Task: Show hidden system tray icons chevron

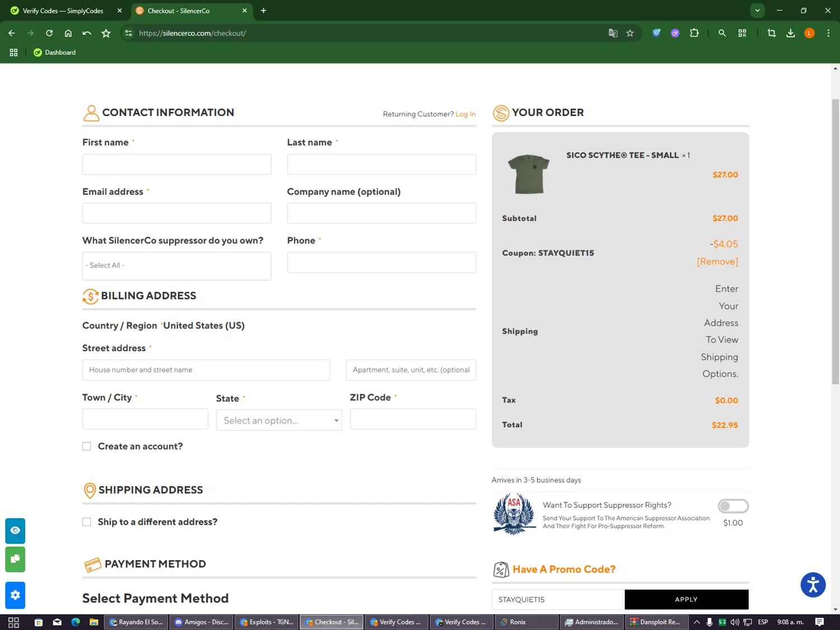Action: [x=697, y=622]
